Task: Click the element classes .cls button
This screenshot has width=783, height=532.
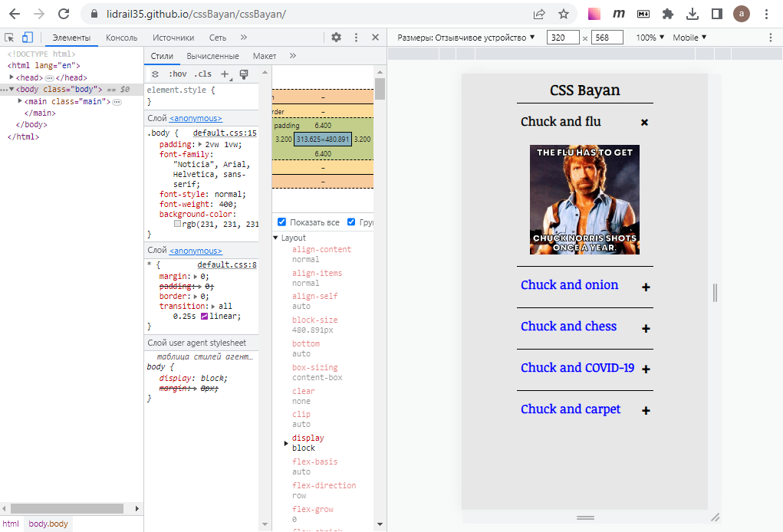Action: 203,74
